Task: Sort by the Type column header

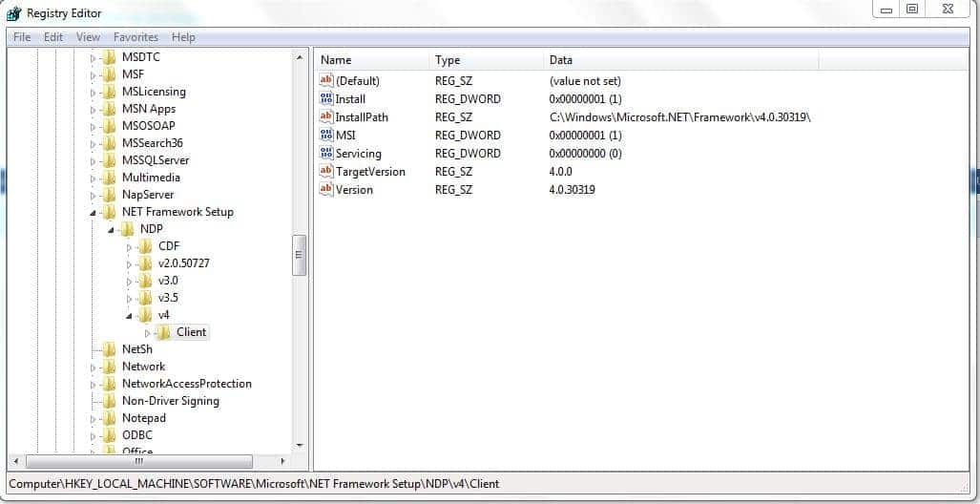Action: pyautogui.click(x=487, y=61)
